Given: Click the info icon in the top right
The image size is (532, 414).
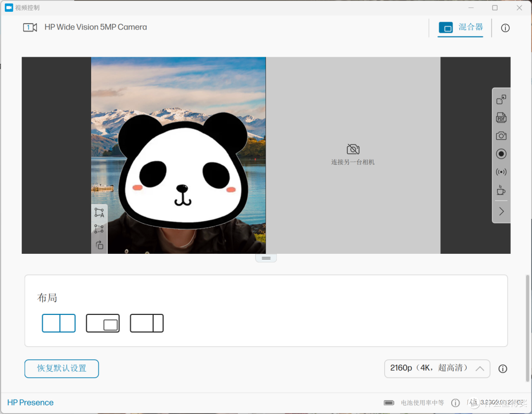Looking at the screenshot, I should 505,28.
